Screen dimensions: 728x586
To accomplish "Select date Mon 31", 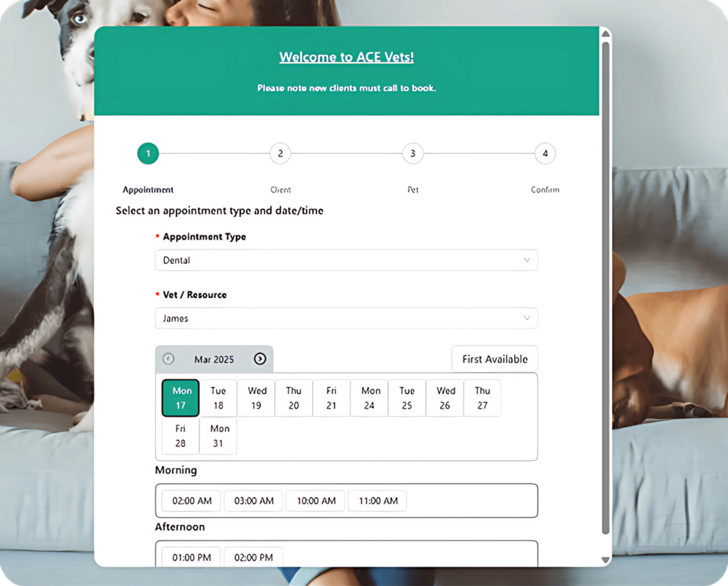I will [218, 435].
